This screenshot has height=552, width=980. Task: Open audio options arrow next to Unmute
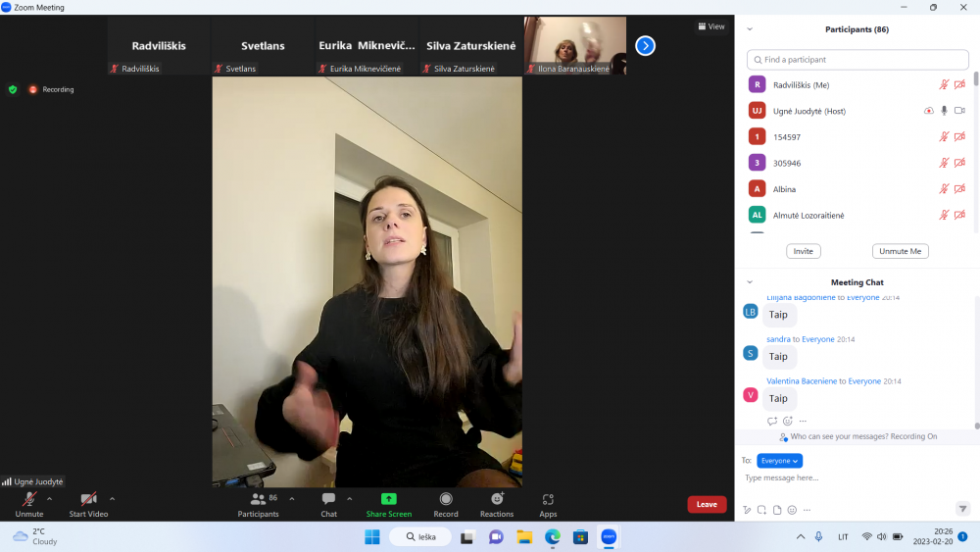49,499
